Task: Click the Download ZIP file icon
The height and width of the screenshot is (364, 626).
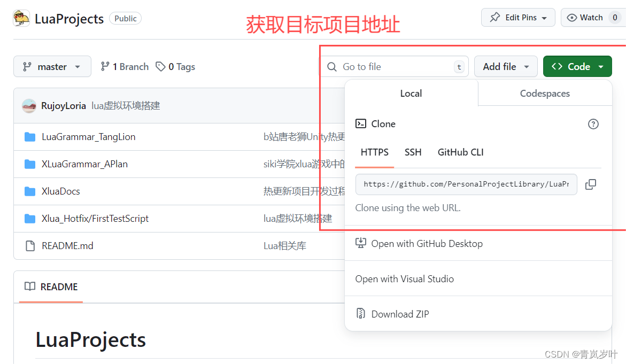Action: pos(360,314)
